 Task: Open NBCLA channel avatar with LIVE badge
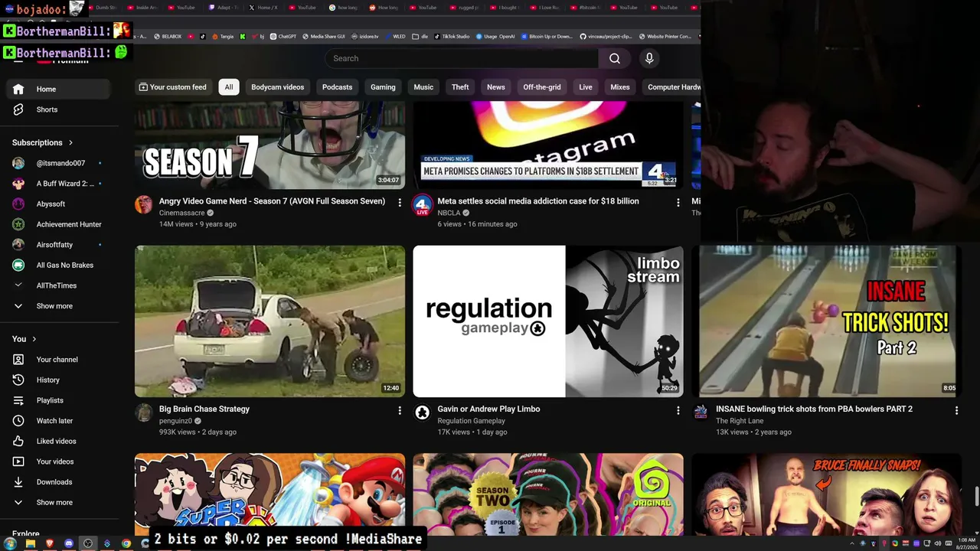pyautogui.click(x=422, y=205)
